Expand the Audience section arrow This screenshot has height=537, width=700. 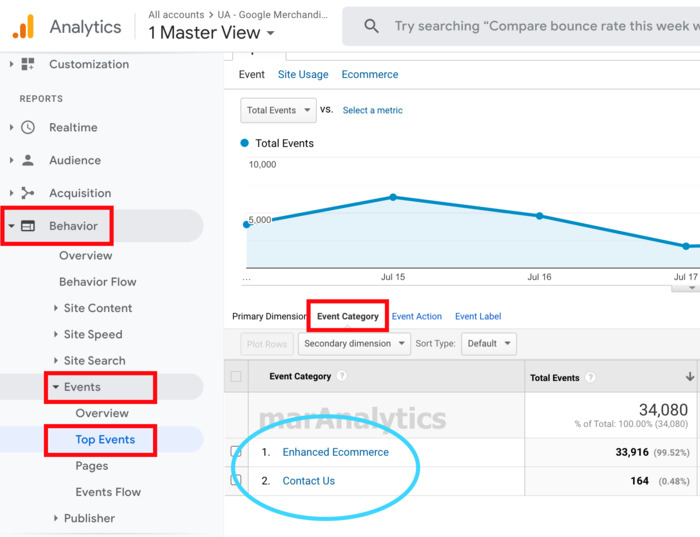tap(11, 160)
